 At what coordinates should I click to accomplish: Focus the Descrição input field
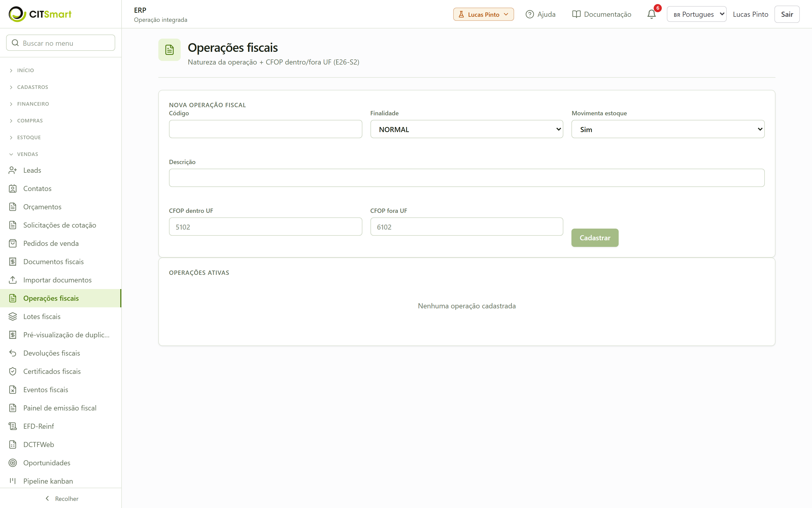(x=467, y=178)
